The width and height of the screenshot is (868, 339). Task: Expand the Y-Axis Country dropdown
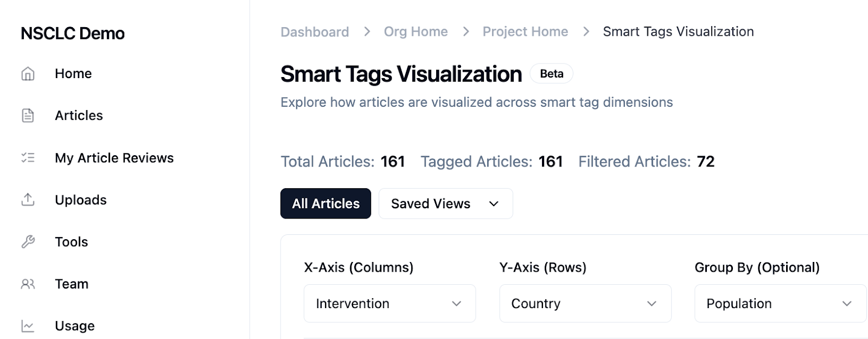(585, 304)
